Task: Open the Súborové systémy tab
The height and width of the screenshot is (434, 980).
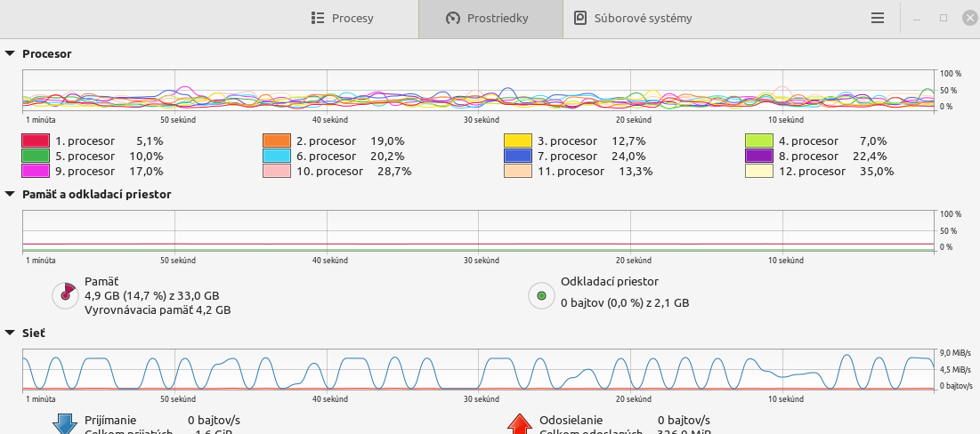Action: [x=633, y=19]
